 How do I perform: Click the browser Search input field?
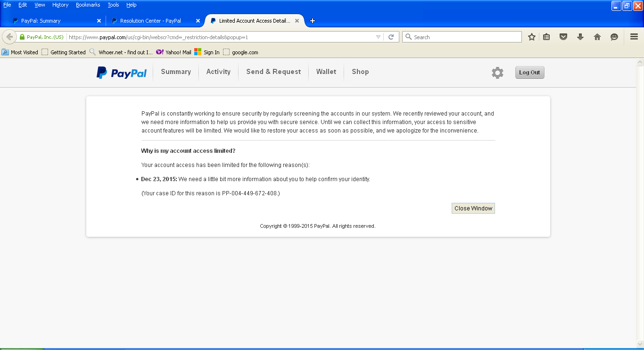point(462,37)
